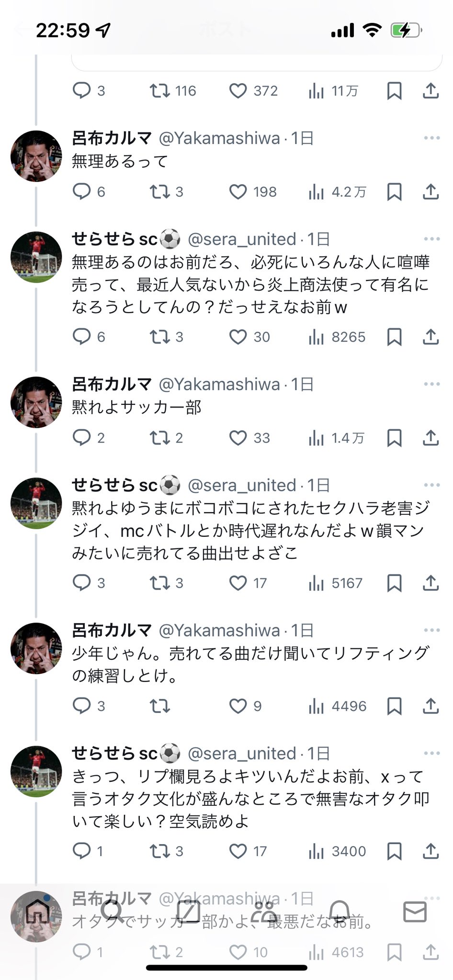Like the 無理あるって reply
The height and width of the screenshot is (980, 453).
coord(238,192)
